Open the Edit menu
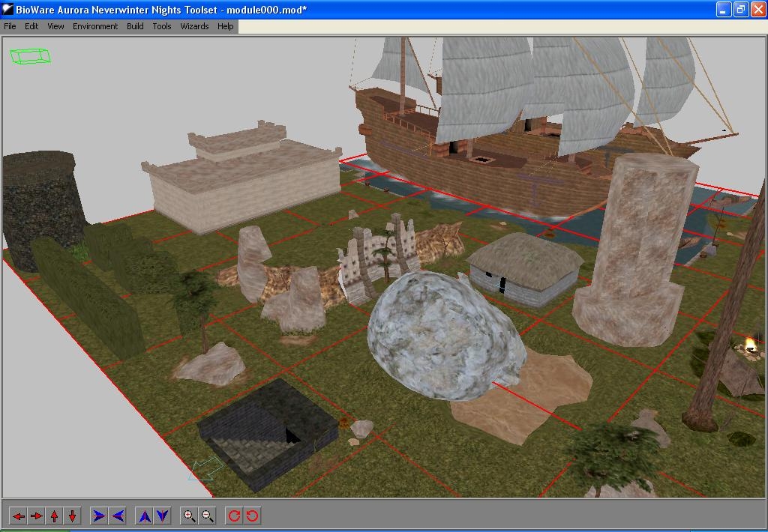The image size is (768, 532). (x=31, y=26)
